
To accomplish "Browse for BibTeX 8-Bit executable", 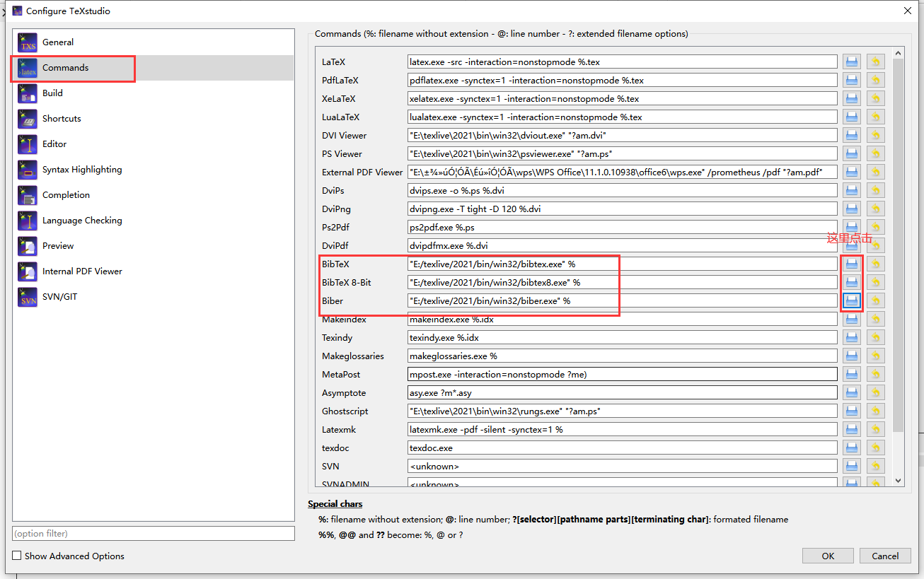I will pyautogui.click(x=852, y=282).
